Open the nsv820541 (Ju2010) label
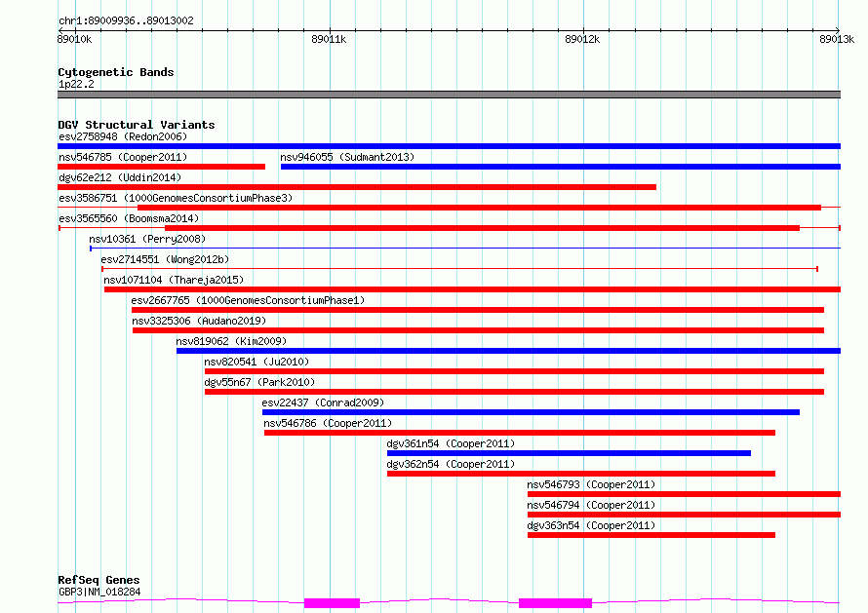868x613 pixels. point(256,362)
